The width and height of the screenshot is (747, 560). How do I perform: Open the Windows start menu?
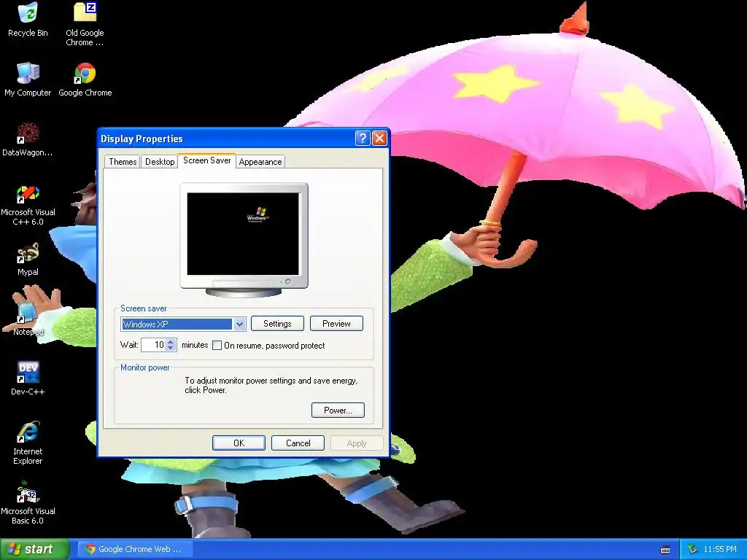[x=34, y=549]
